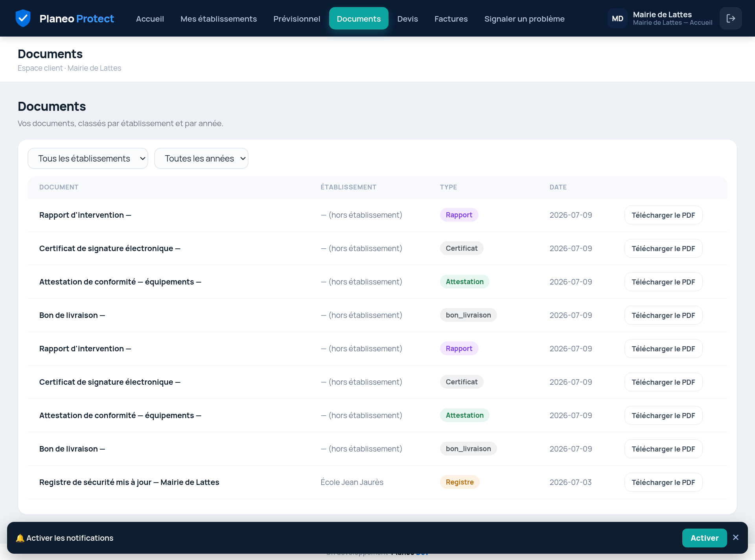Download PDF for Registre de sécurité
The height and width of the screenshot is (560, 755).
pos(663,482)
